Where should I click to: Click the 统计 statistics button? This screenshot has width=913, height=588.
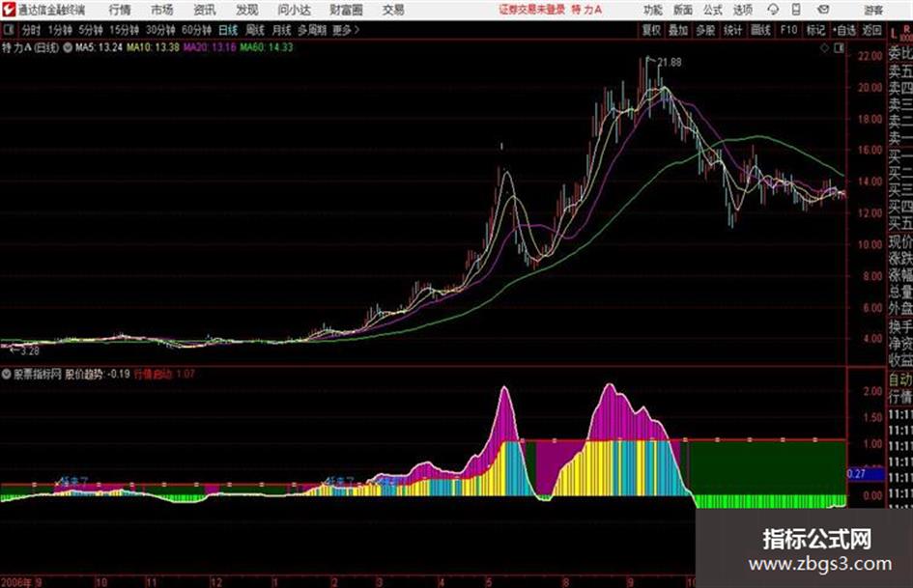[733, 30]
